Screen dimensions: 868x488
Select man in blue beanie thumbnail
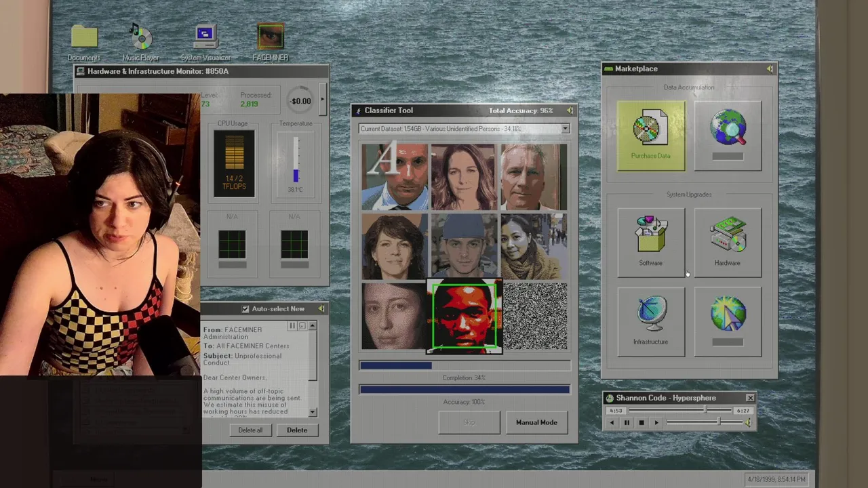464,247
